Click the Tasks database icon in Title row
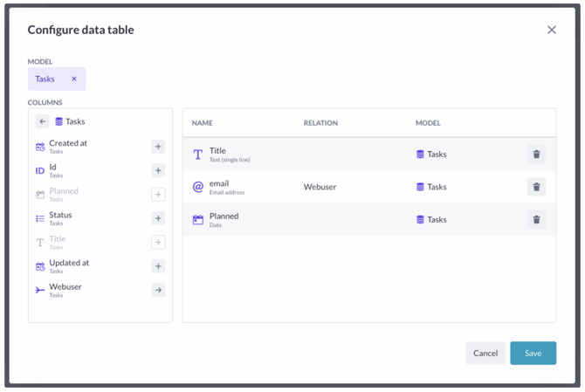Screen dimensions: 585x392 [420, 154]
